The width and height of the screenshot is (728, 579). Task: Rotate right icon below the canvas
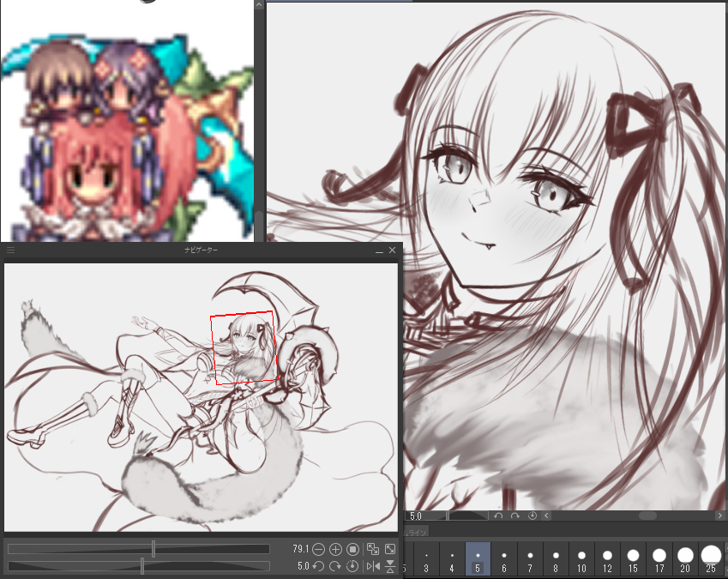click(x=514, y=516)
